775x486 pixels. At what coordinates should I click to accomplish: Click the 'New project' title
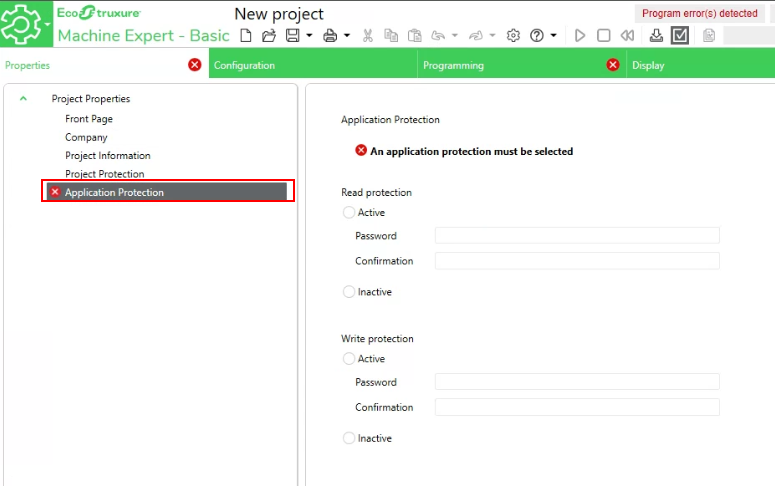tap(279, 14)
